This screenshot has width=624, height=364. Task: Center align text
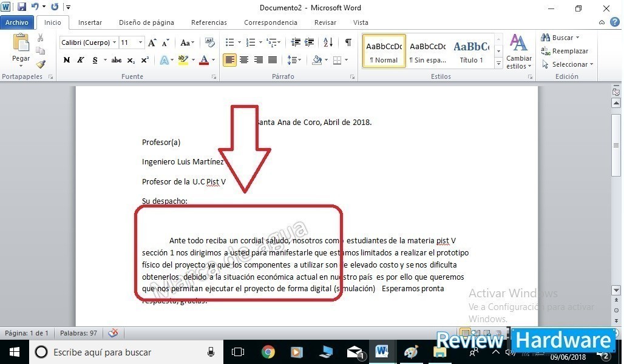(244, 60)
